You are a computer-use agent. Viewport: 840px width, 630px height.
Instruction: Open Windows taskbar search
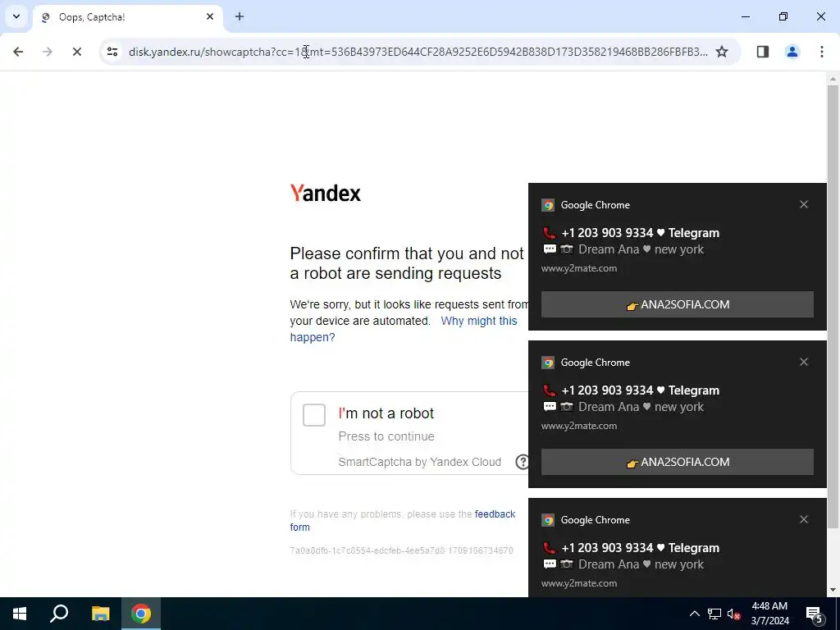(x=59, y=614)
